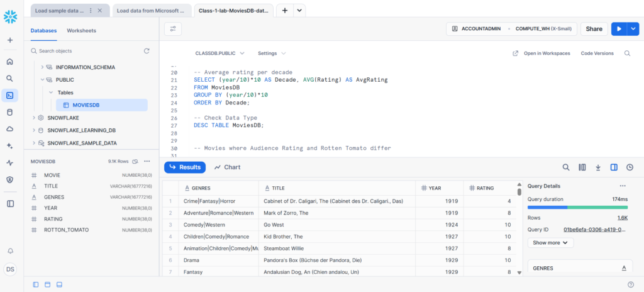644x292 pixels.
Task: Toggle the left panel layout icon
Action: coord(36,284)
